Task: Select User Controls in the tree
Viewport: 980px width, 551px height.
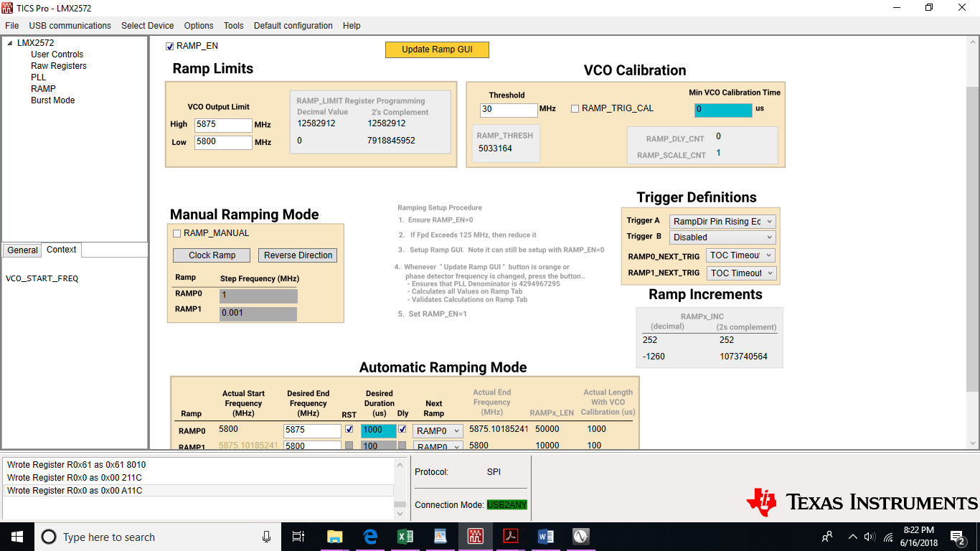Action: point(57,55)
